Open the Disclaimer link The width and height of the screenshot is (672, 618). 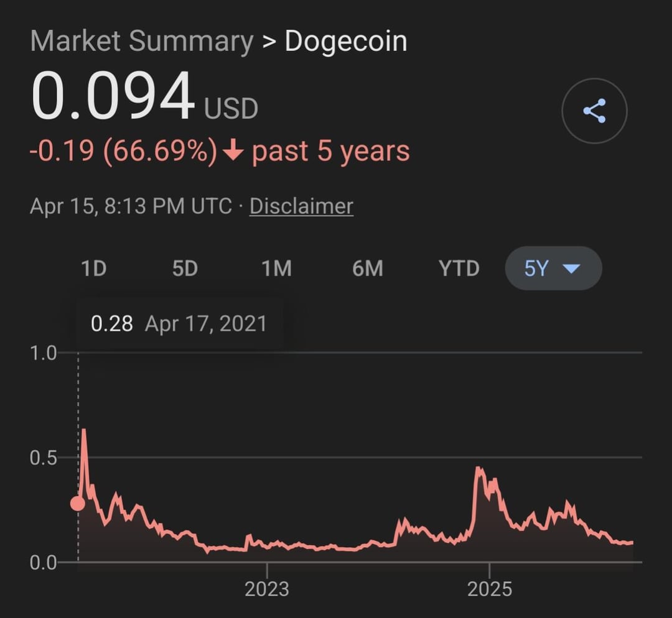(x=301, y=206)
